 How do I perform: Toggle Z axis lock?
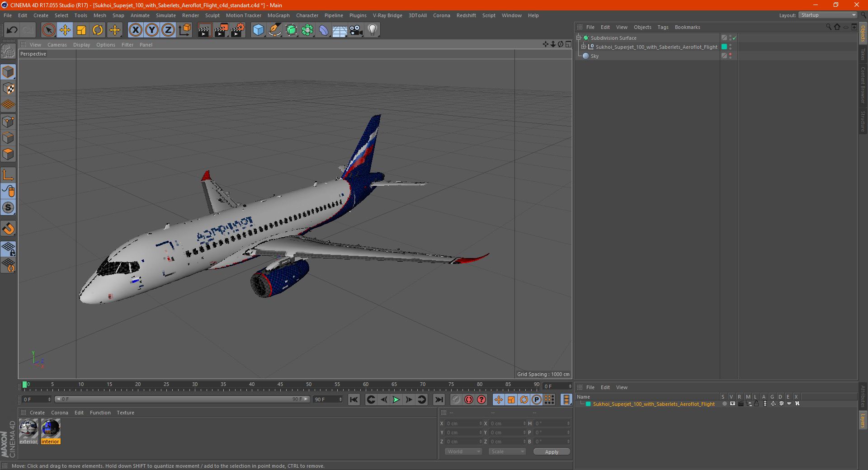168,30
